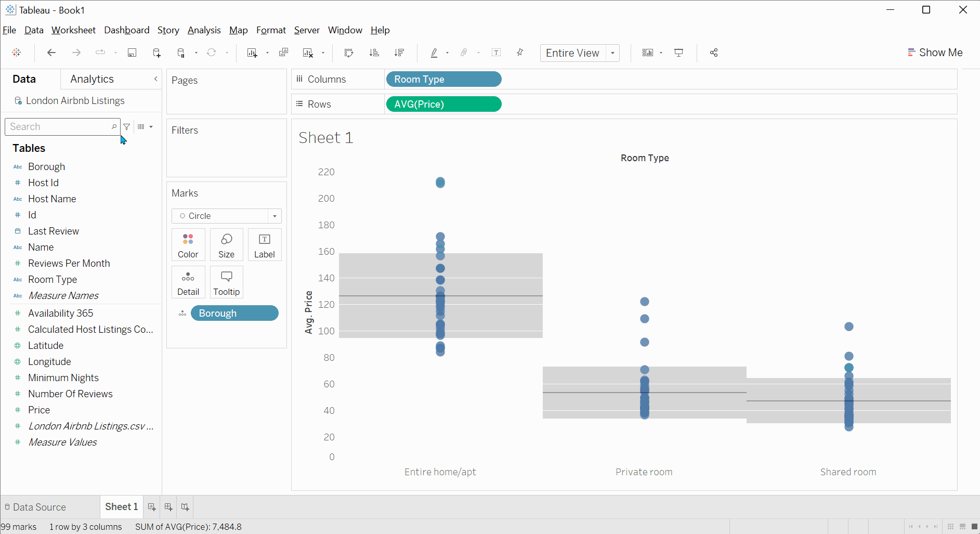Focus the Search fields input
The image size is (980, 534).
point(62,126)
